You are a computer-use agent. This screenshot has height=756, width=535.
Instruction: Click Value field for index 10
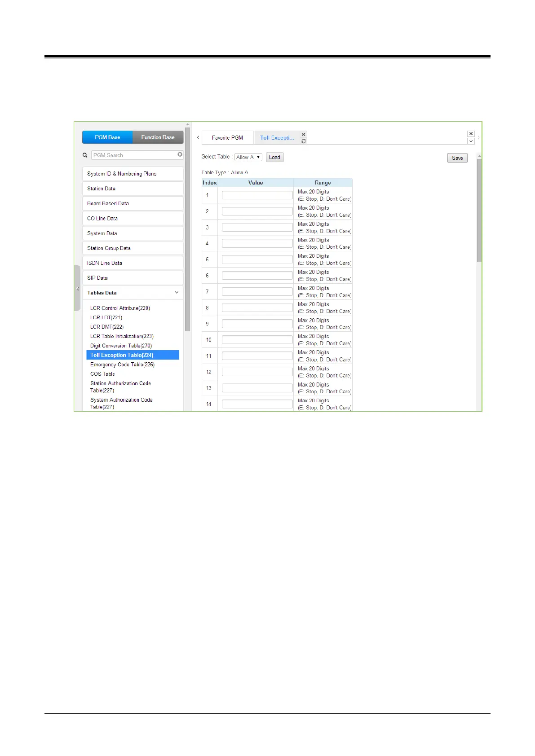click(x=257, y=340)
